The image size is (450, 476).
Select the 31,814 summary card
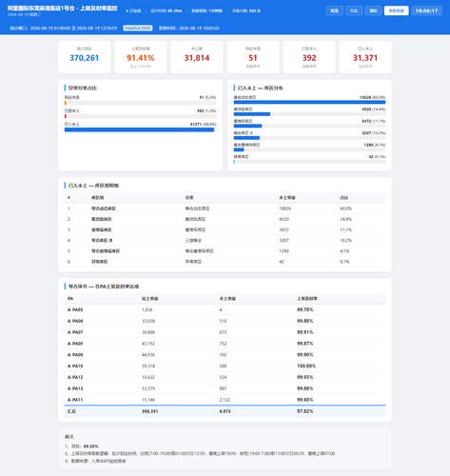197,57
